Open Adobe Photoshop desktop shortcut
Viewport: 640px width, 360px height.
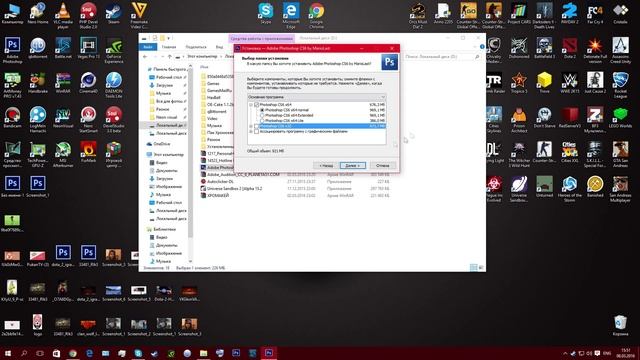pyautogui.click(x=12, y=50)
